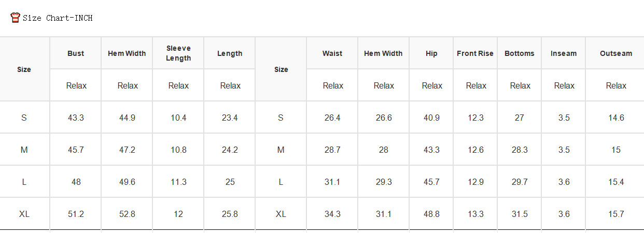Click the waist value 28.7 for size M
Viewport: 644px width, 233px height.
tap(332, 150)
